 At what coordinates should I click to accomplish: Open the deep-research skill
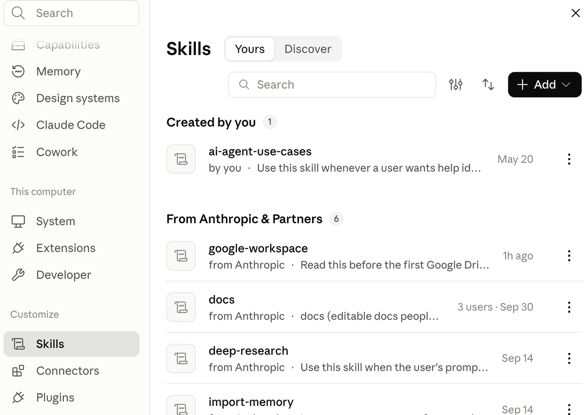374,358
